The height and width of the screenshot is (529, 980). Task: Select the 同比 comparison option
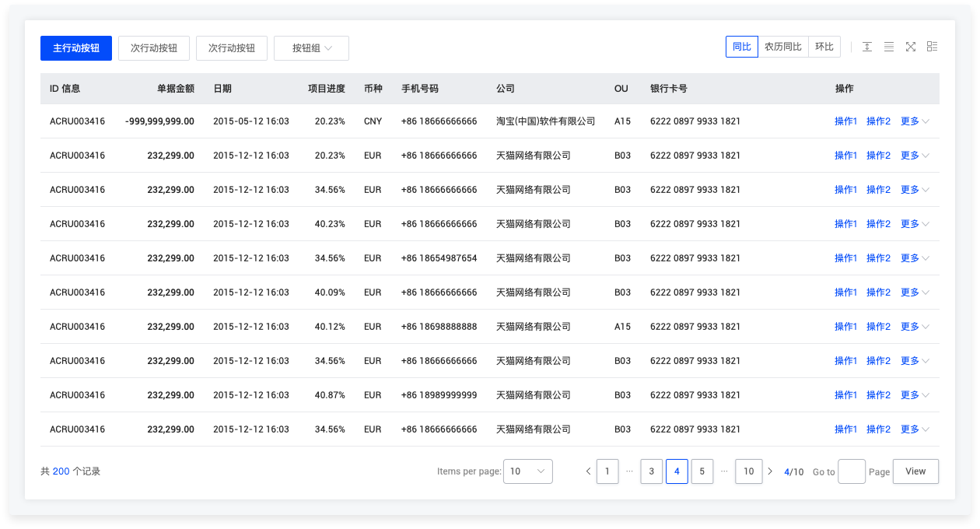point(742,47)
